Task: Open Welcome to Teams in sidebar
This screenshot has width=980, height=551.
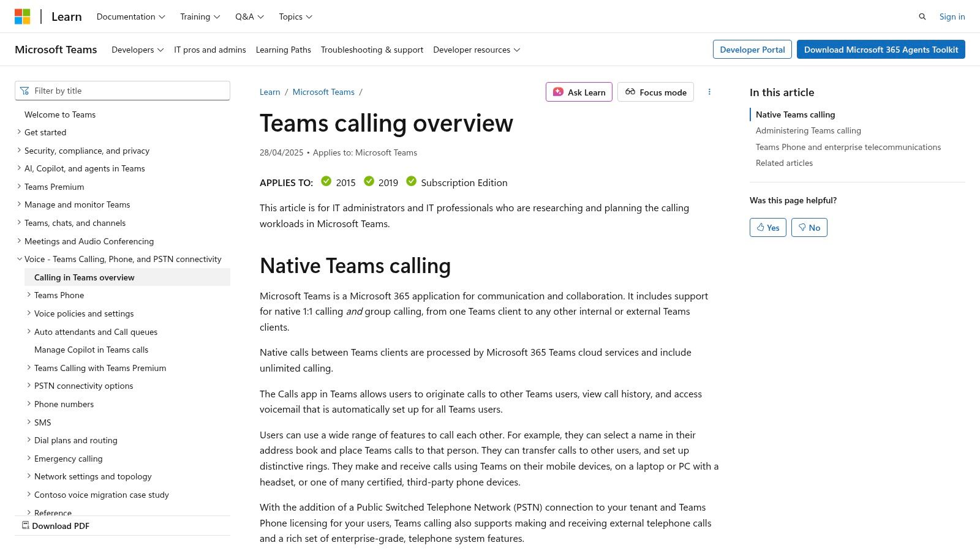Action: 60,114
